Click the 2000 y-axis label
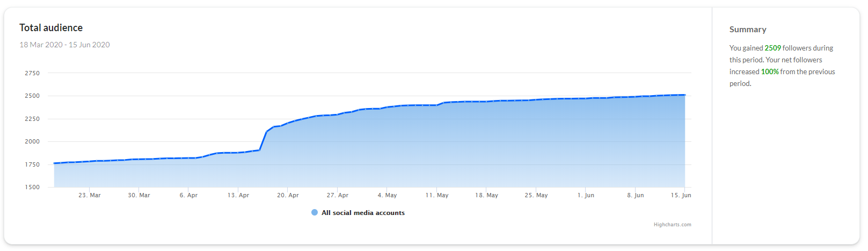Image resolution: width=868 pixels, height=251 pixels. click(32, 141)
